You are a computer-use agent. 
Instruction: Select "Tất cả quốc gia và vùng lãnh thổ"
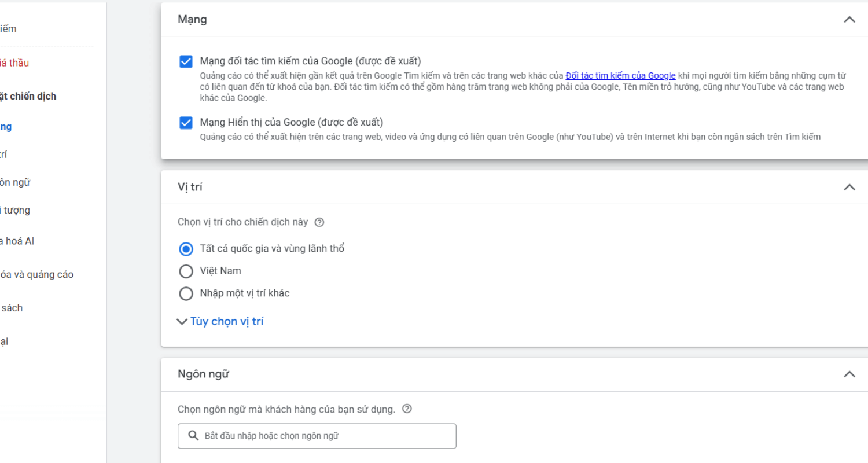186,249
